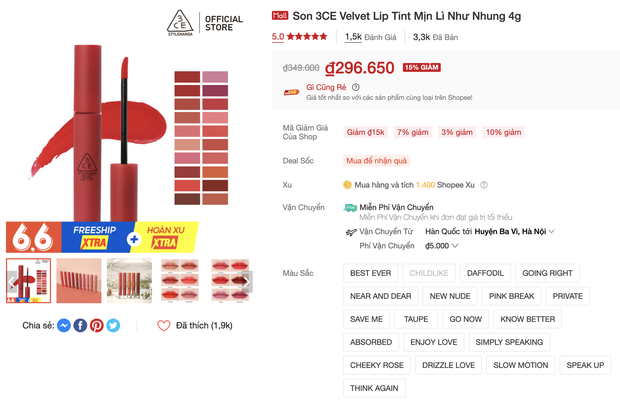Share product via Messenger icon
The width and height of the screenshot is (620, 403).
pos(64,325)
